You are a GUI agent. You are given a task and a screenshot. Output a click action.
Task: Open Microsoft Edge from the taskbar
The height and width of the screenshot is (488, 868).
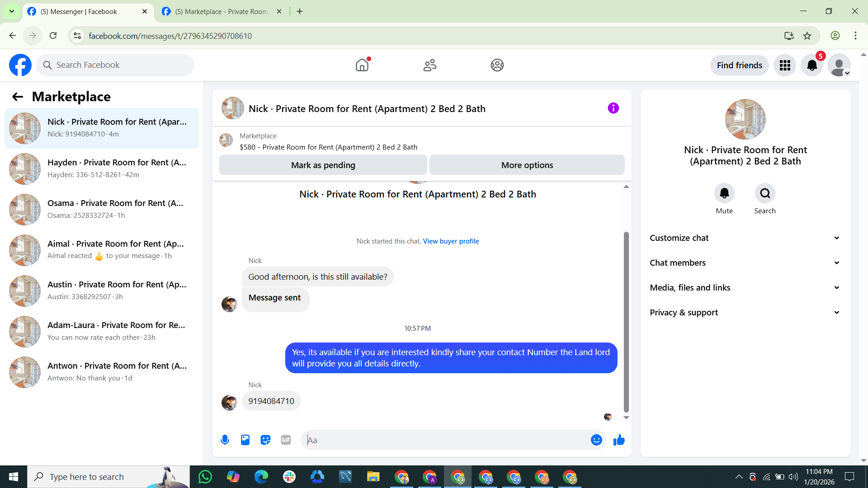[261, 477]
